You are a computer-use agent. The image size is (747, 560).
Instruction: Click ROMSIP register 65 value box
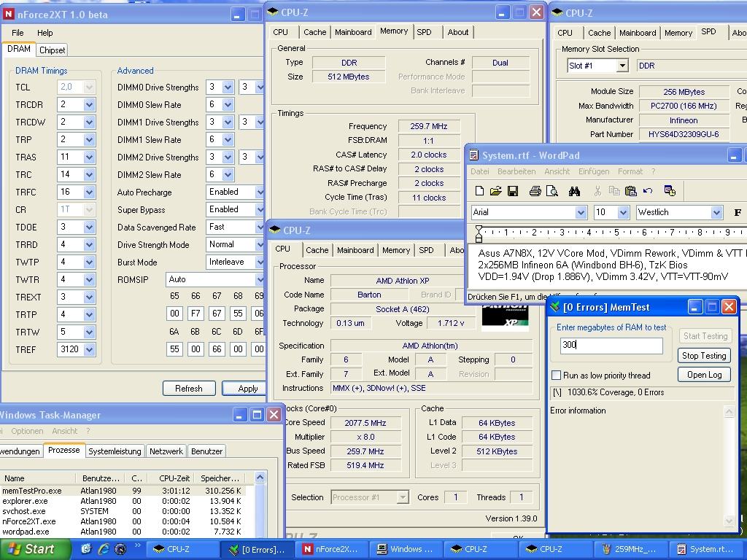(x=175, y=314)
